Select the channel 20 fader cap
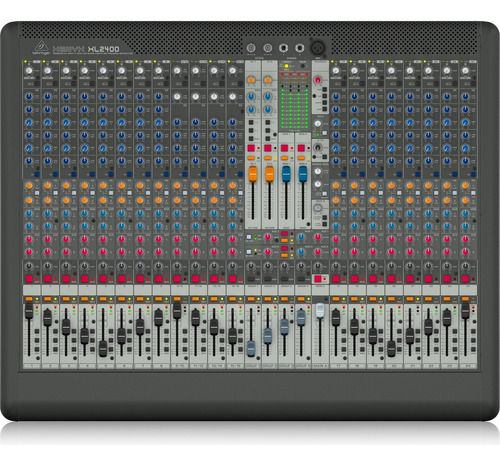500x466 pixels. (391, 348)
